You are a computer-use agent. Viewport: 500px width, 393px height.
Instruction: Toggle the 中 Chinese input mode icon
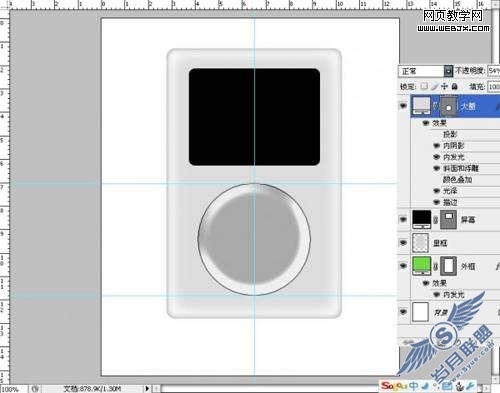tap(413, 386)
